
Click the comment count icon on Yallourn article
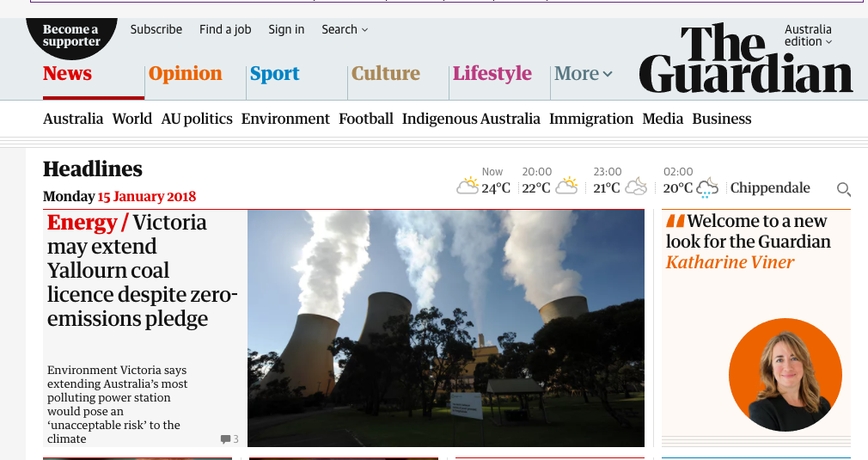[x=225, y=439]
